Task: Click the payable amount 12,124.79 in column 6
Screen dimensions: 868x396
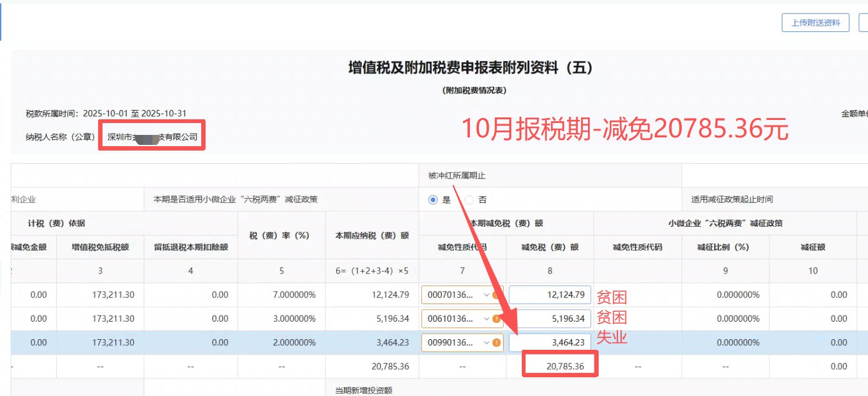Action: click(x=389, y=295)
